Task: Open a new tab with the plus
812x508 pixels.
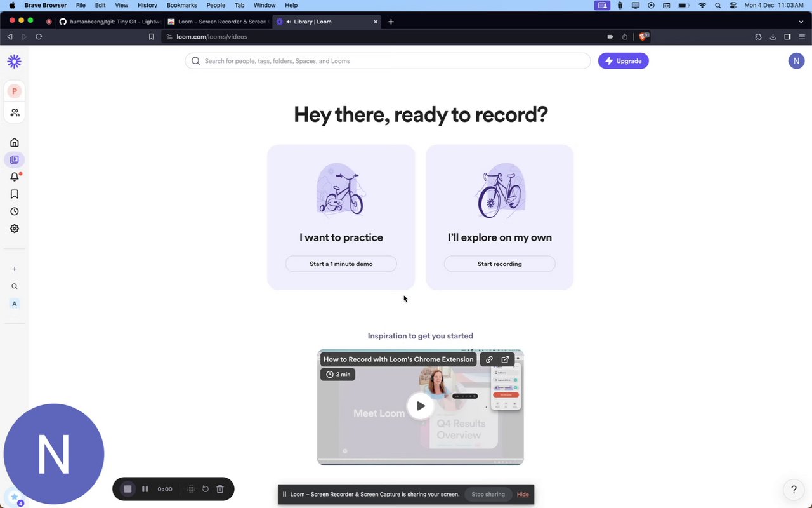Action: click(391, 22)
